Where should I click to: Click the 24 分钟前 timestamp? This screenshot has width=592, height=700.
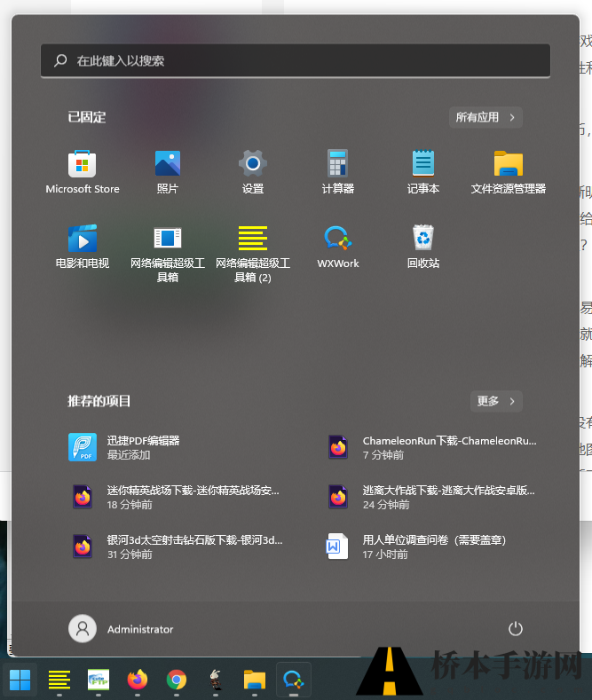(x=386, y=505)
